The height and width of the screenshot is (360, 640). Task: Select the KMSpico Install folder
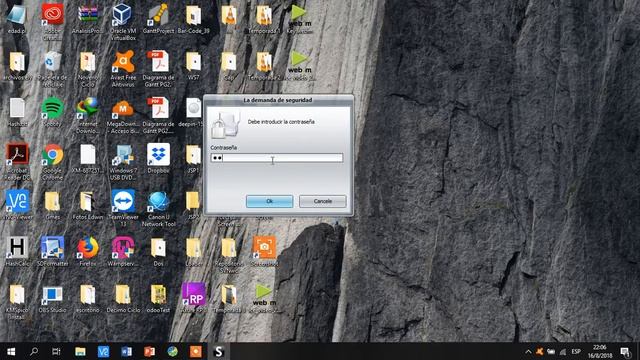[x=17, y=301]
